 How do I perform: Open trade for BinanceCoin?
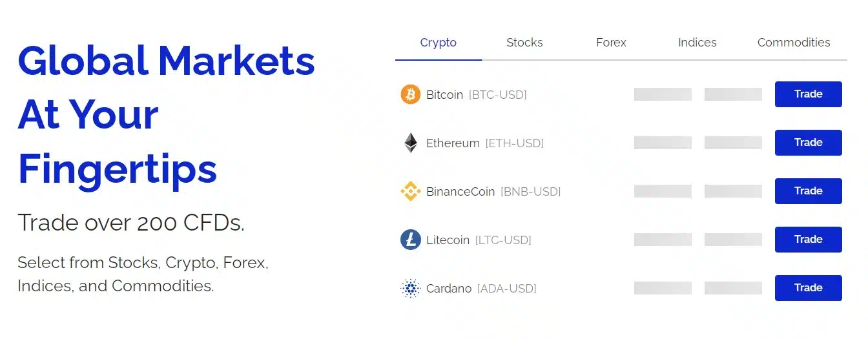[x=809, y=191]
